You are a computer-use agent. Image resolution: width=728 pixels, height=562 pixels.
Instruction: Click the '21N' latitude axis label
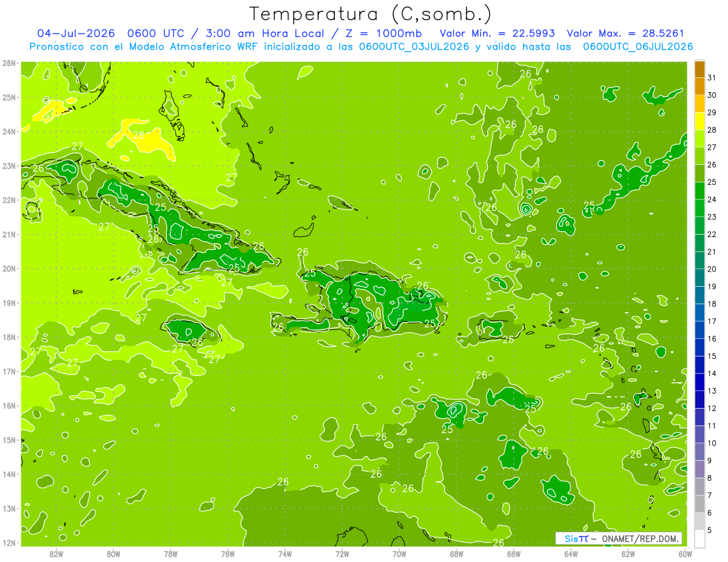click(9, 235)
